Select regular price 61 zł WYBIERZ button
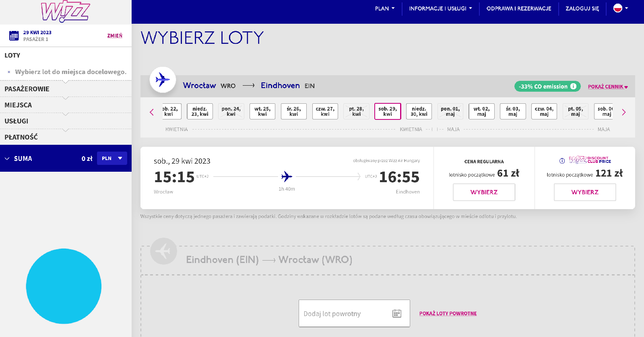644x337 pixels. click(484, 192)
